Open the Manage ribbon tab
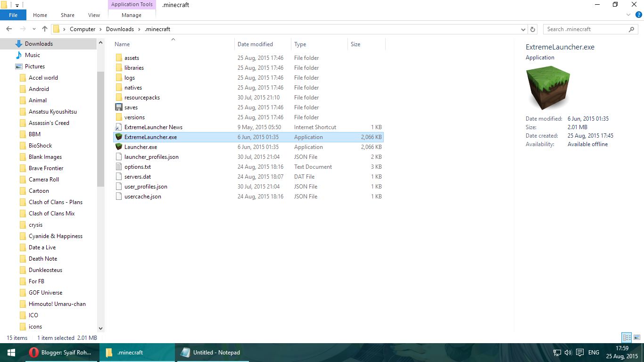Screen dimensions: 644x362 tap(132, 15)
